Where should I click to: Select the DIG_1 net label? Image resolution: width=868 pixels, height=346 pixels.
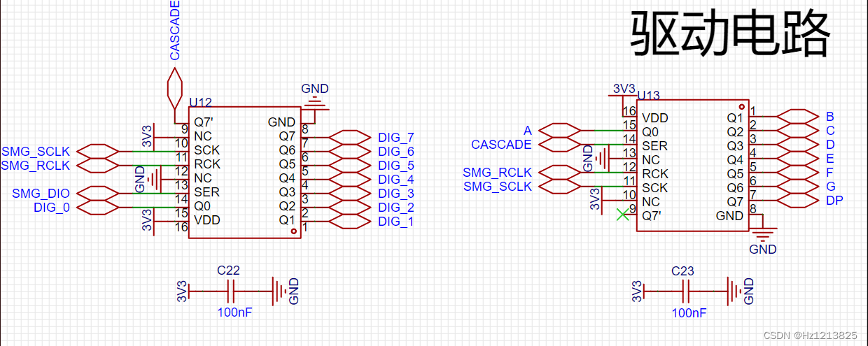[395, 222]
